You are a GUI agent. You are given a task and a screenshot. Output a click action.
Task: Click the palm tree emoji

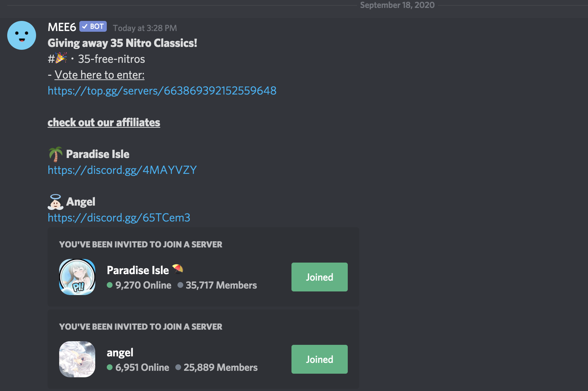[56, 154]
